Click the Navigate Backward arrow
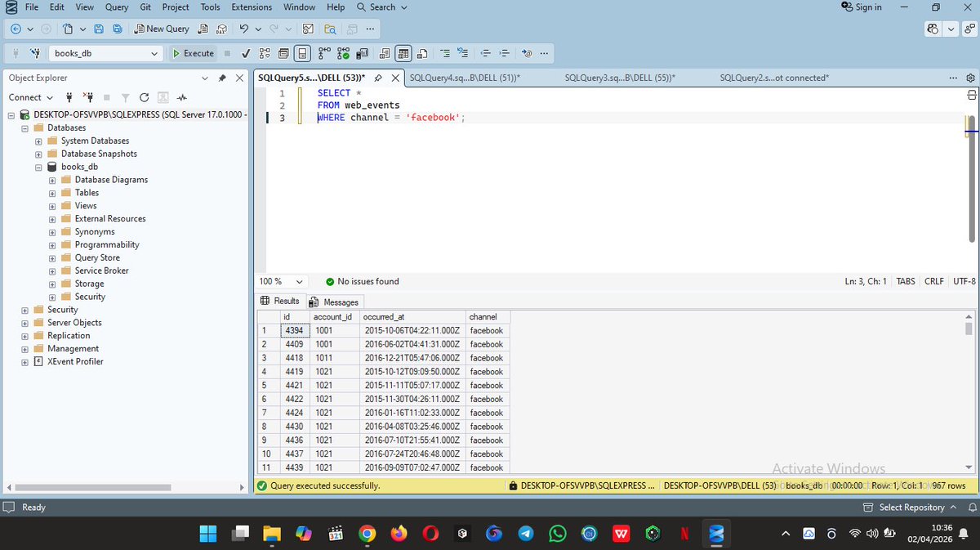The height and width of the screenshot is (550, 980). click(x=16, y=29)
